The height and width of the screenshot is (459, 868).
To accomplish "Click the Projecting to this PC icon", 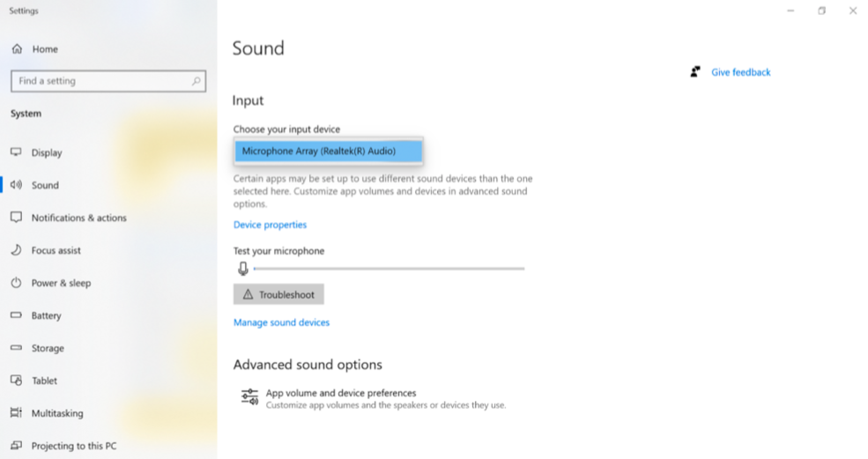I will pos(16,445).
